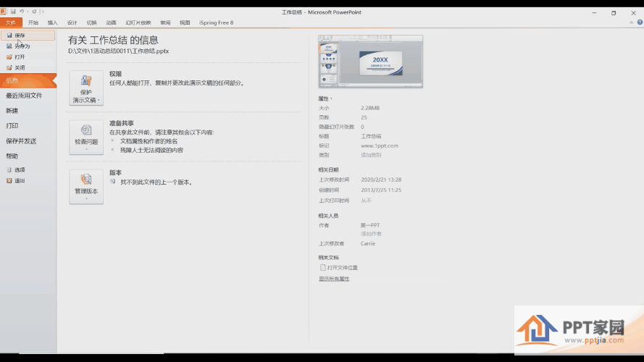The image size is (644, 362).
Task: Click the heading 有关 工作总结 的信息
Action: (x=113, y=41)
